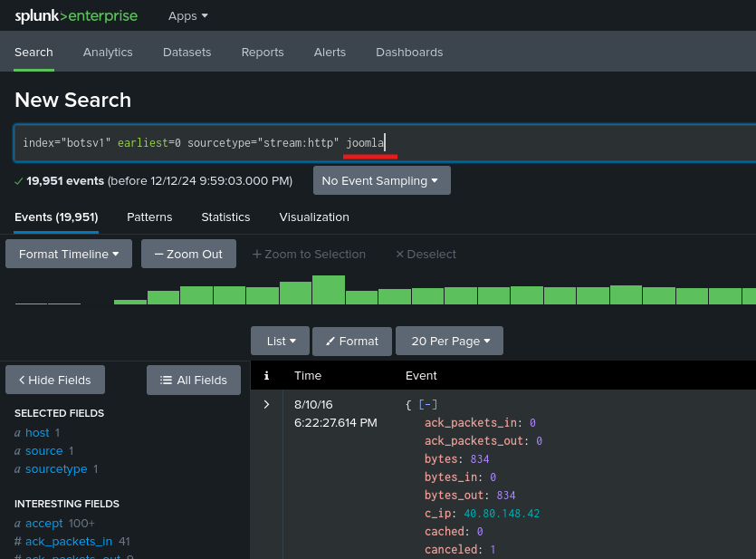
Task: Open the No Event Sampling dropdown
Action: coord(382,180)
